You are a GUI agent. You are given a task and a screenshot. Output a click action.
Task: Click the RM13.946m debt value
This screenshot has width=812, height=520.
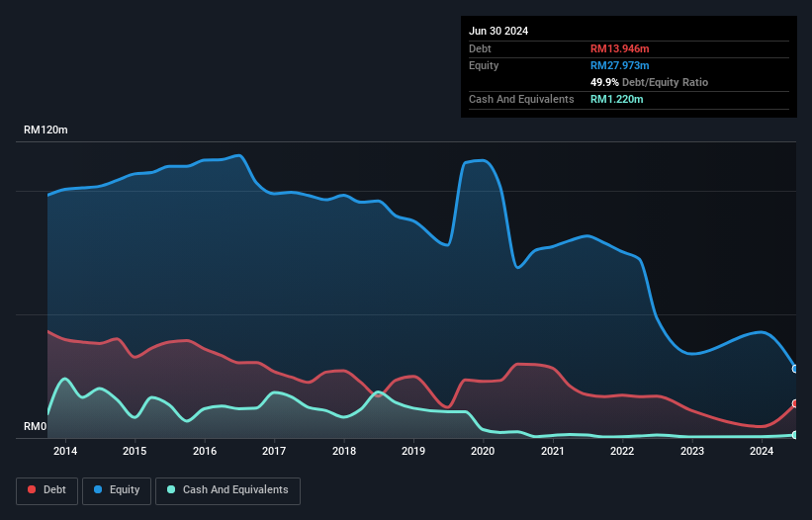coord(619,48)
